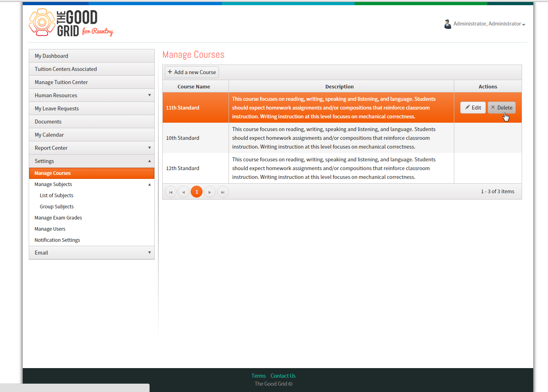Expand the Report Center menu

92,148
